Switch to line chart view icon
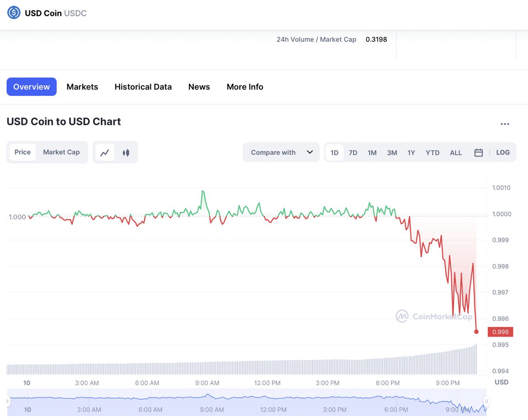Image resolution: width=528 pixels, height=420 pixels. point(105,152)
